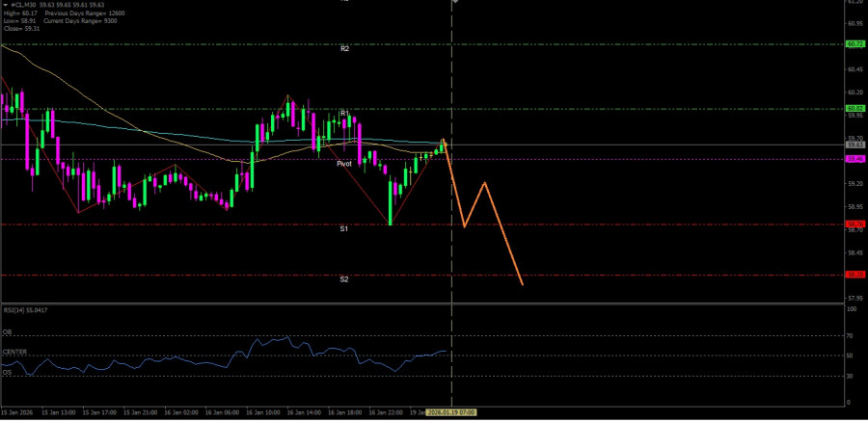This screenshot has width=868, height=421.
Task: Click the OB overbought level label
Action: click(x=7, y=332)
